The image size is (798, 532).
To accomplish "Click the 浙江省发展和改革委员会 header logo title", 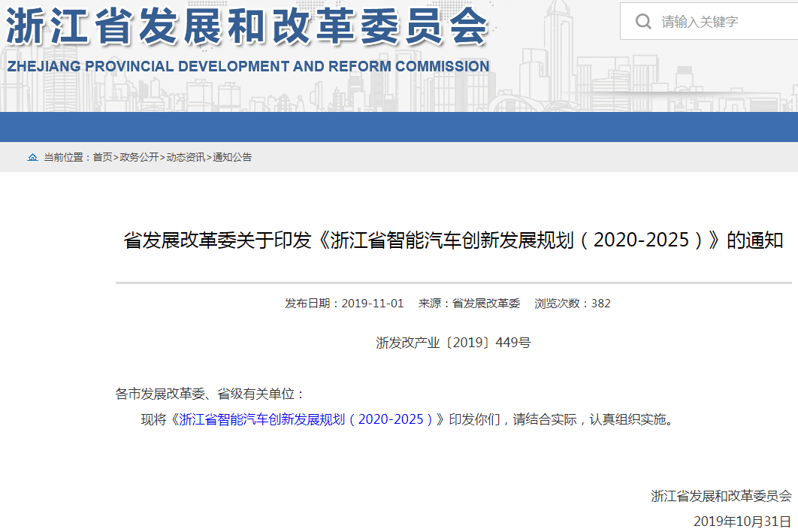I will (246, 26).
